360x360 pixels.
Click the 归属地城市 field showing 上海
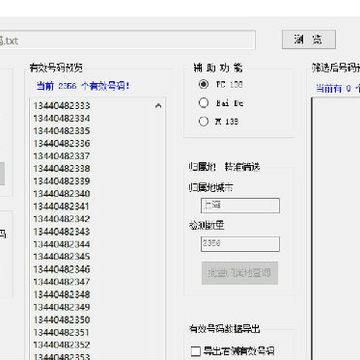(x=240, y=206)
